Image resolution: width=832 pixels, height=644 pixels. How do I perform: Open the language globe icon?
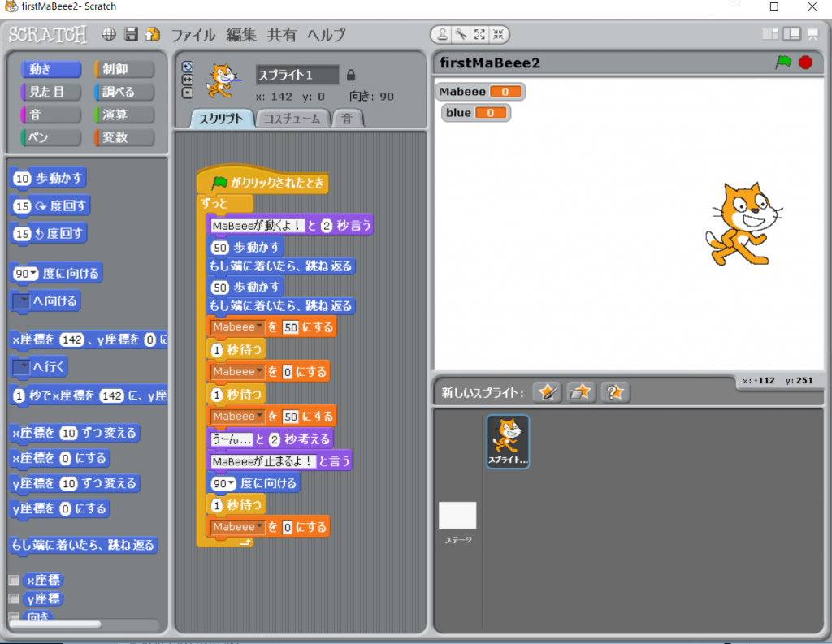[x=109, y=35]
